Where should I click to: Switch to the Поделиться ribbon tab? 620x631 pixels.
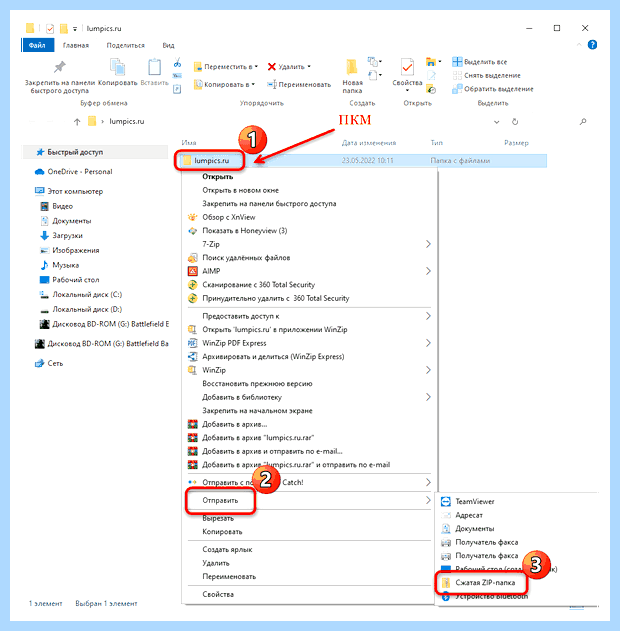(125, 45)
